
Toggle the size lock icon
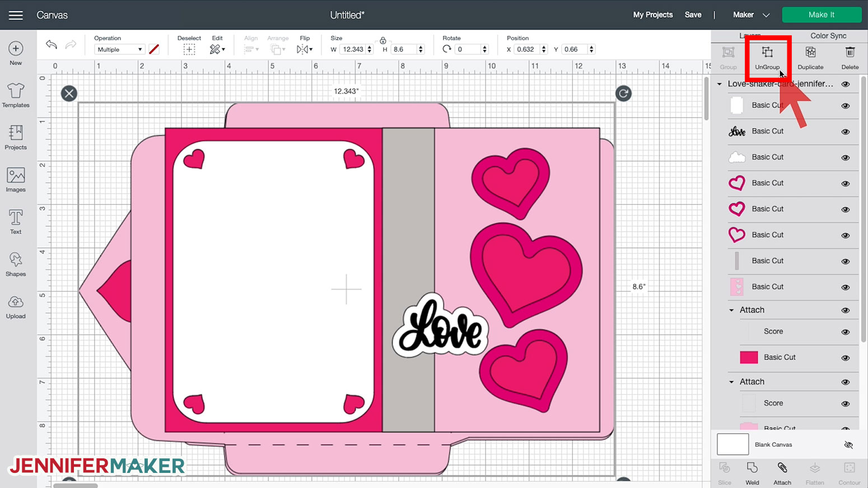383,40
